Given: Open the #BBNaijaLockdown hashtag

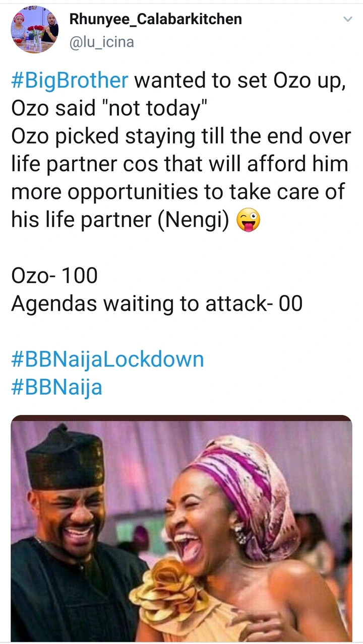Looking at the screenshot, I should coord(107,360).
